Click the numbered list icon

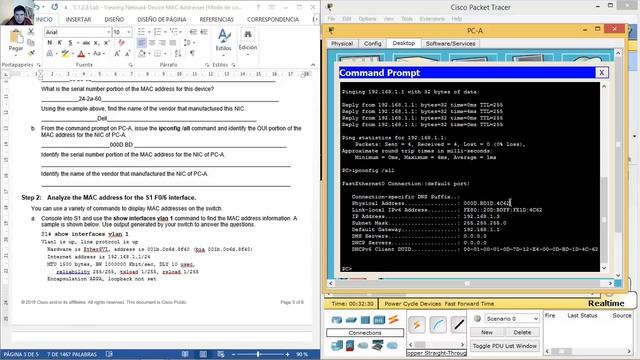[158, 31]
